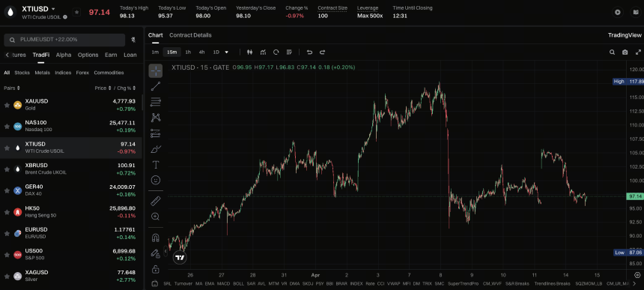
Task: Toggle stay-in-drawing-mode pencil lock
Action: click(x=155, y=253)
